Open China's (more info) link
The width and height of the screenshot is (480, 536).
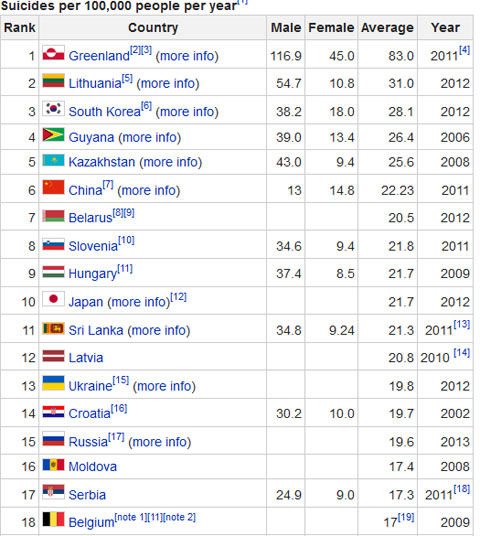click(x=149, y=191)
